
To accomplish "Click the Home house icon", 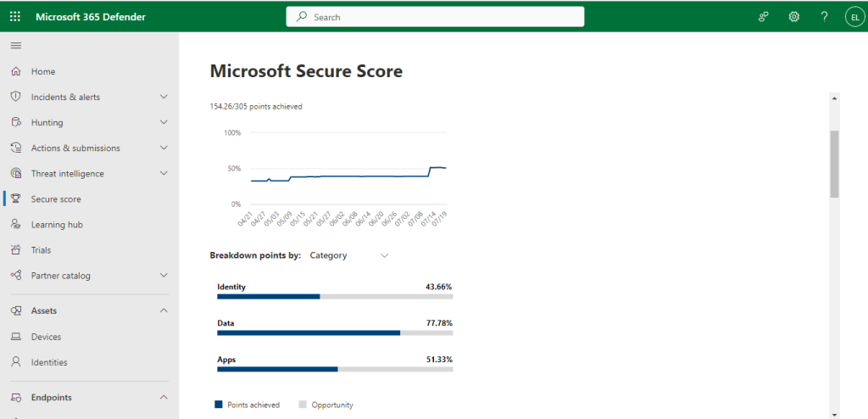I will tap(16, 71).
